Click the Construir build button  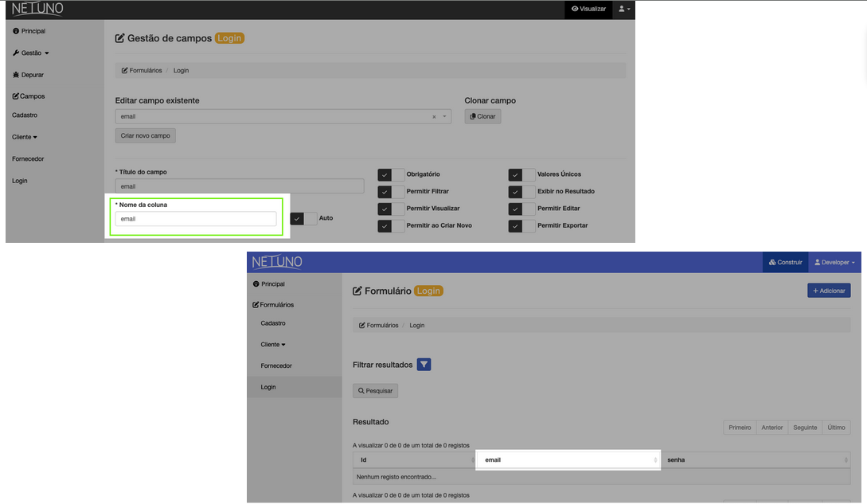pos(785,262)
